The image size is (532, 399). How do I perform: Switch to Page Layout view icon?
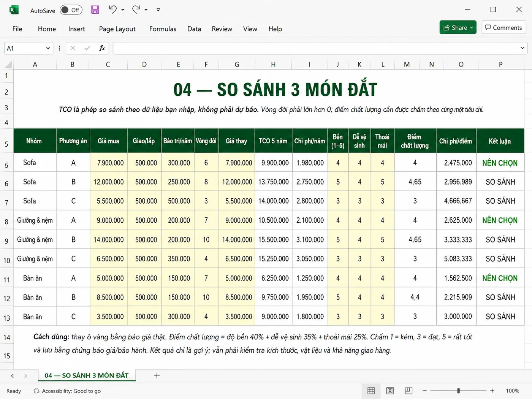[390, 391]
